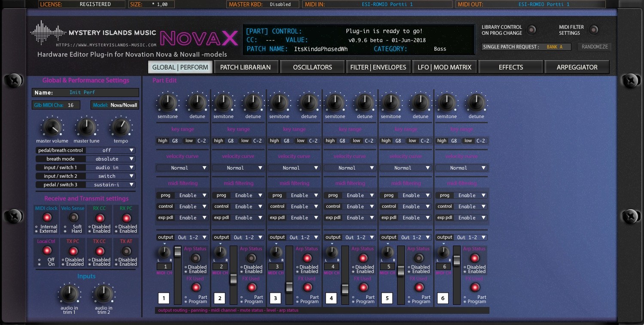Screen dimensions: 644x325
Task: Click Part 1's semitone knob
Action: 167,102
